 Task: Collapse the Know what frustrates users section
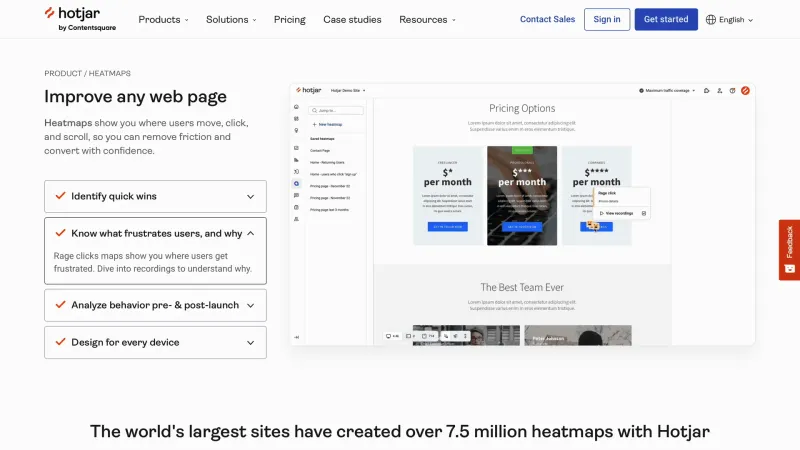[155, 234]
